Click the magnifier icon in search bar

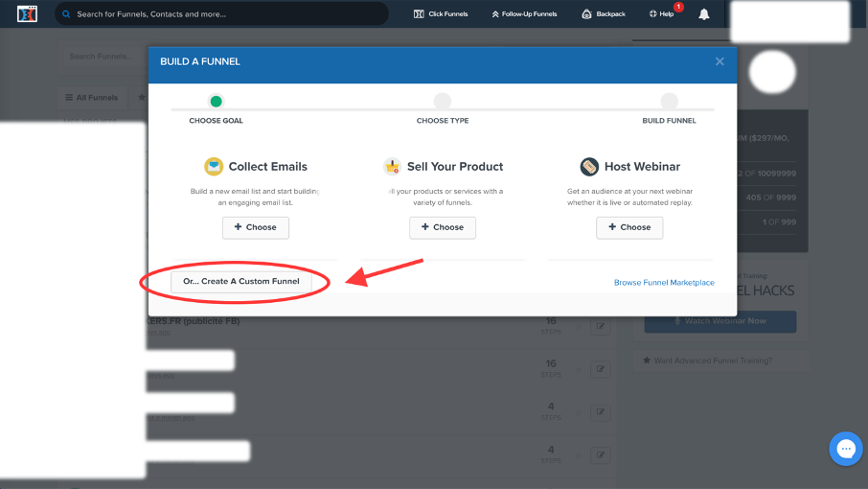click(x=66, y=13)
